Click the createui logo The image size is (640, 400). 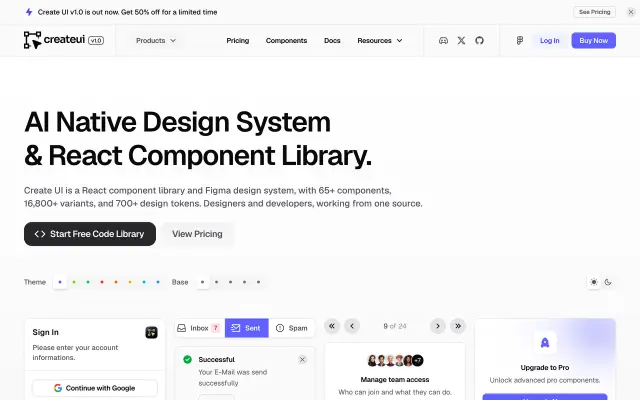point(54,40)
